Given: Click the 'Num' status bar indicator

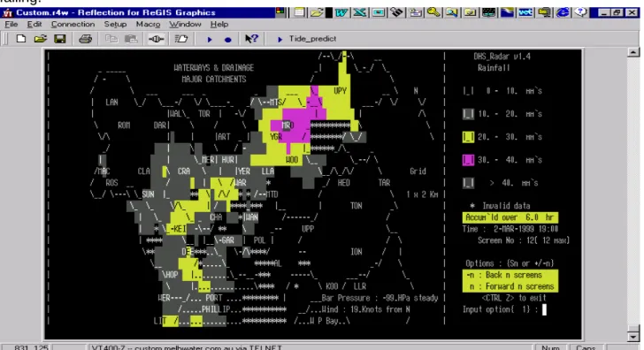Looking at the screenshot, I should click(550, 347).
